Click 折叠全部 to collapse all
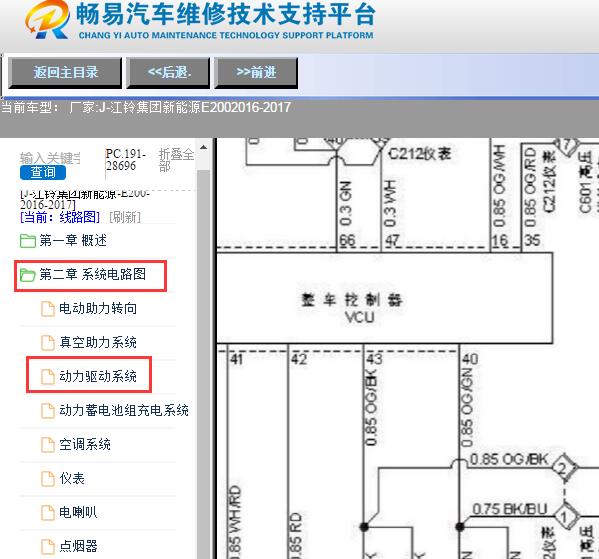This screenshot has width=599, height=559. pos(176,160)
